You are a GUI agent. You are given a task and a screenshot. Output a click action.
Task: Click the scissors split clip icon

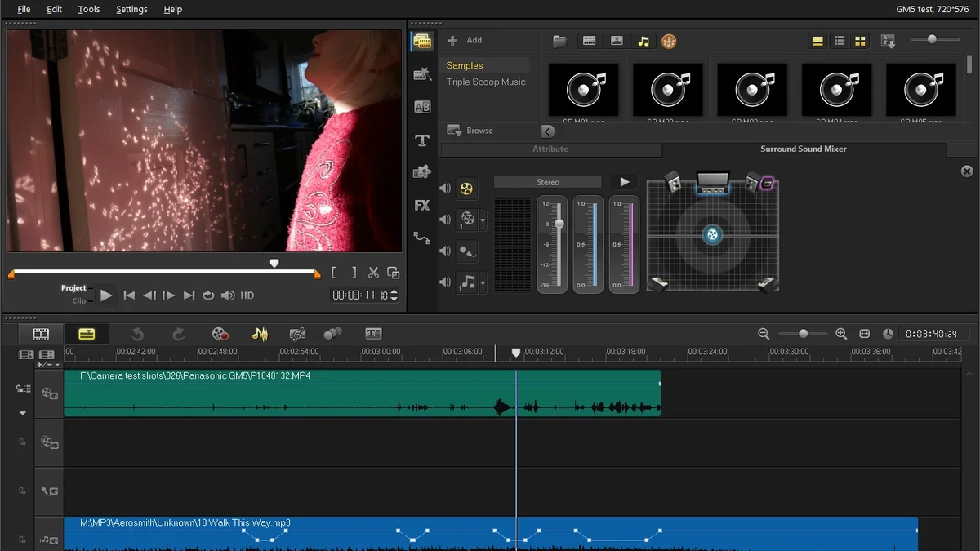click(373, 273)
